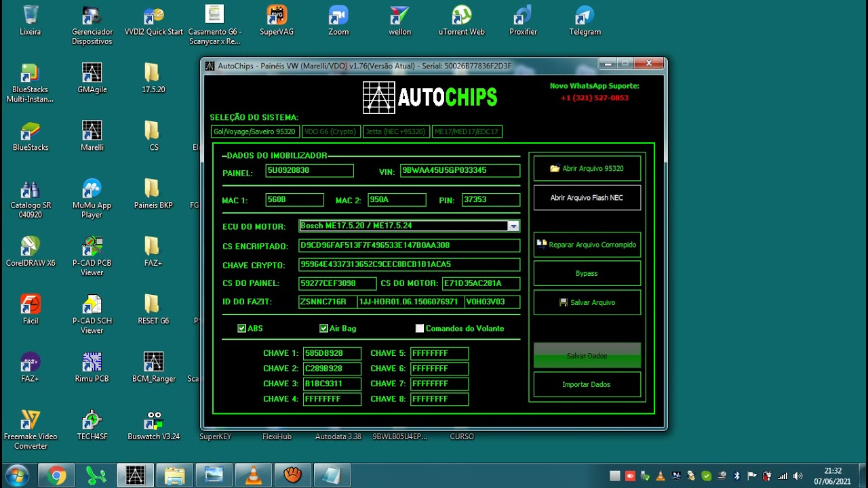Enable Comandos do Volante checkbox

(420, 328)
